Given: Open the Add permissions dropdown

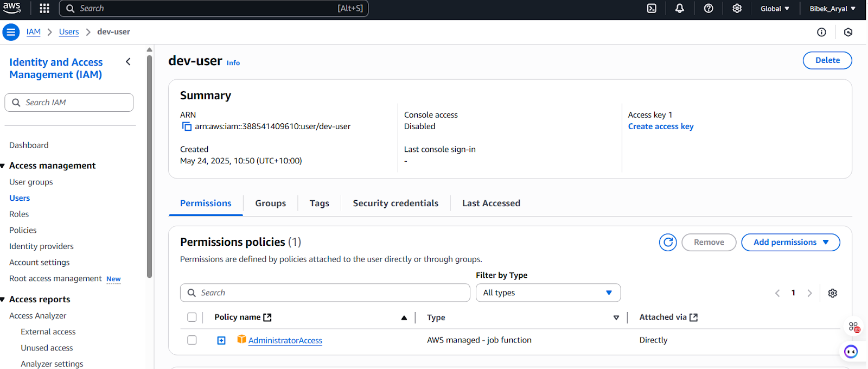Looking at the screenshot, I should click(790, 243).
